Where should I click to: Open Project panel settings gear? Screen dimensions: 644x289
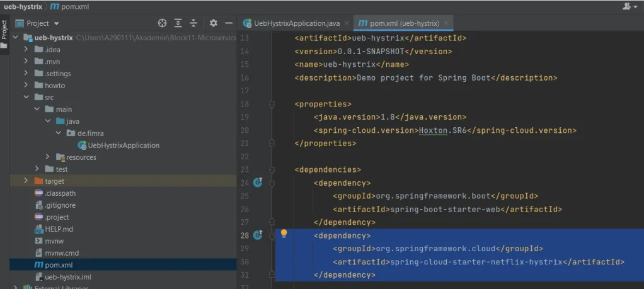pos(213,23)
